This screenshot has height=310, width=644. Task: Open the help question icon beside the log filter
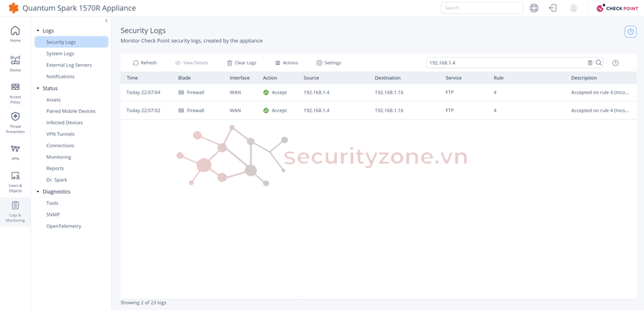(615, 63)
